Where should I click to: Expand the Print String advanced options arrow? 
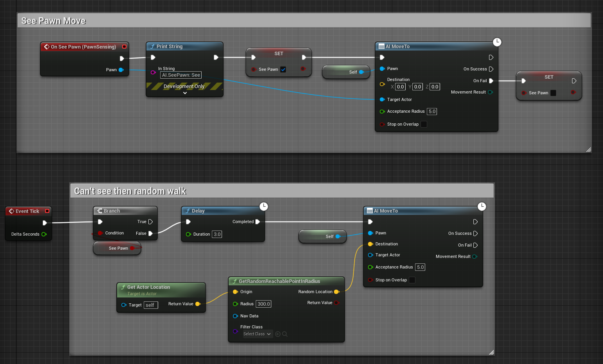click(x=185, y=93)
